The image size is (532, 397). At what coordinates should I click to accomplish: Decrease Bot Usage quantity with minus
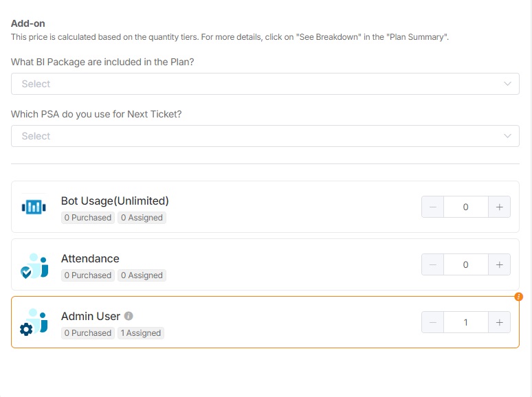432,207
